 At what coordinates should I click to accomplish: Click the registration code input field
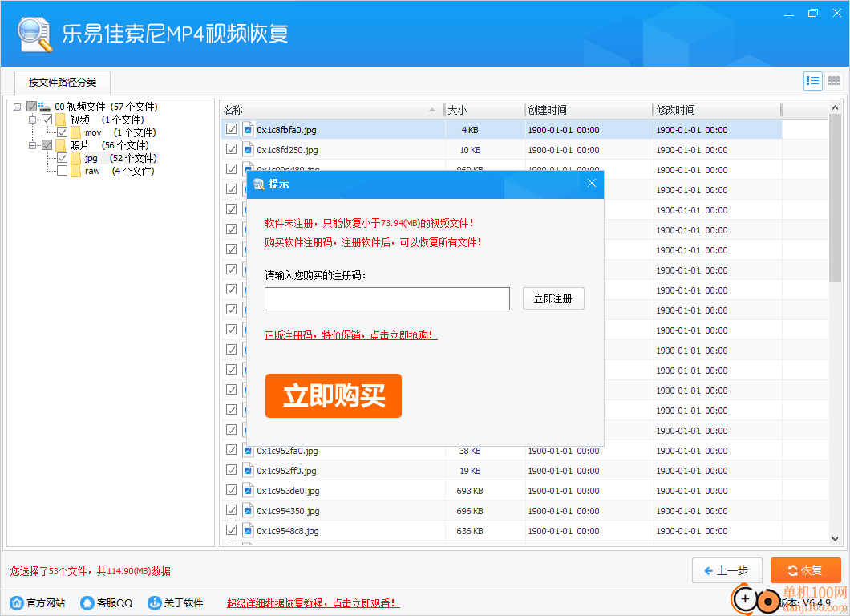pyautogui.click(x=387, y=299)
